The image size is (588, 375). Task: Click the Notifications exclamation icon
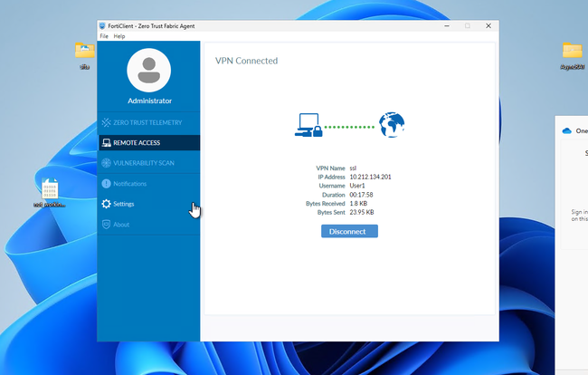106,184
